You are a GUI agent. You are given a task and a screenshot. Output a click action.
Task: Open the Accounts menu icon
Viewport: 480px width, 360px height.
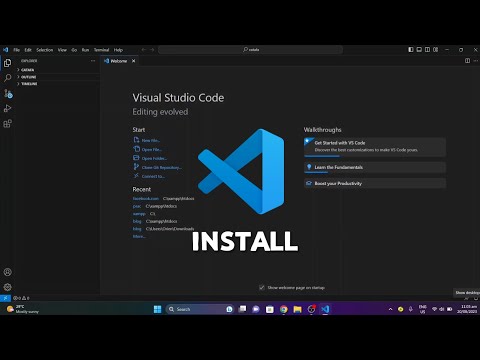pos(7,272)
